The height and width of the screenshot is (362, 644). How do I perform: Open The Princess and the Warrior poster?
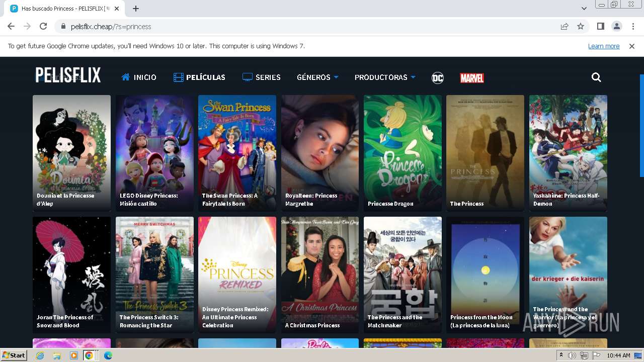(568, 275)
